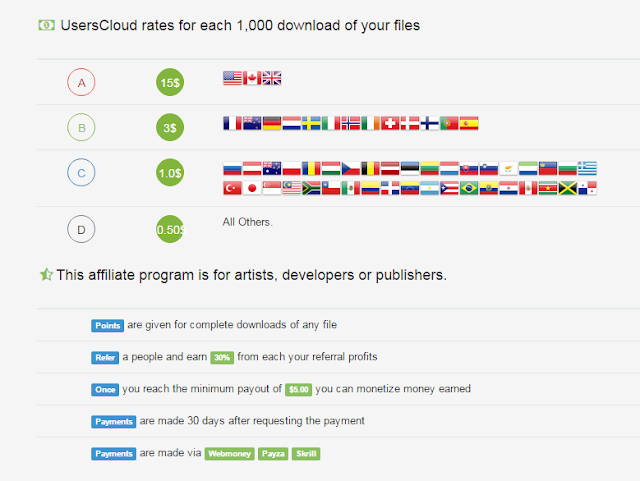Click the Canada maple leaf flag
Screen dimensions: 640x481
point(252,78)
